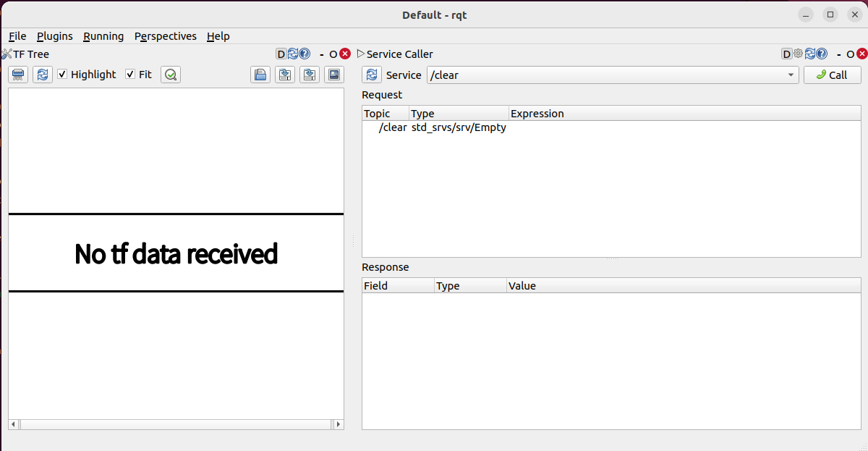Click the 'No tf data received' message
The width and height of the screenshot is (868, 451).
(176, 254)
